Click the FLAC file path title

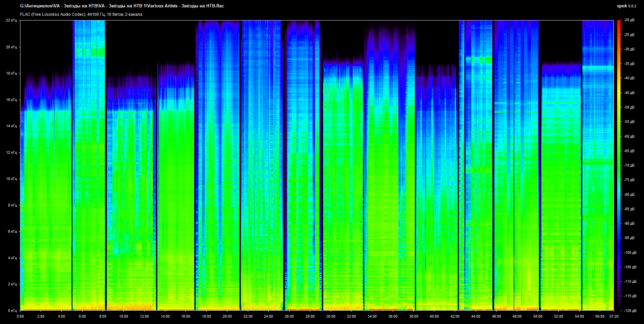[x=122, y=6]
